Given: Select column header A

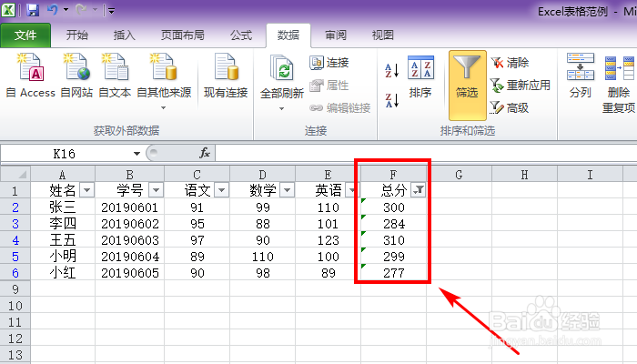Looking at the screenshot, I should tap(63, 175).
